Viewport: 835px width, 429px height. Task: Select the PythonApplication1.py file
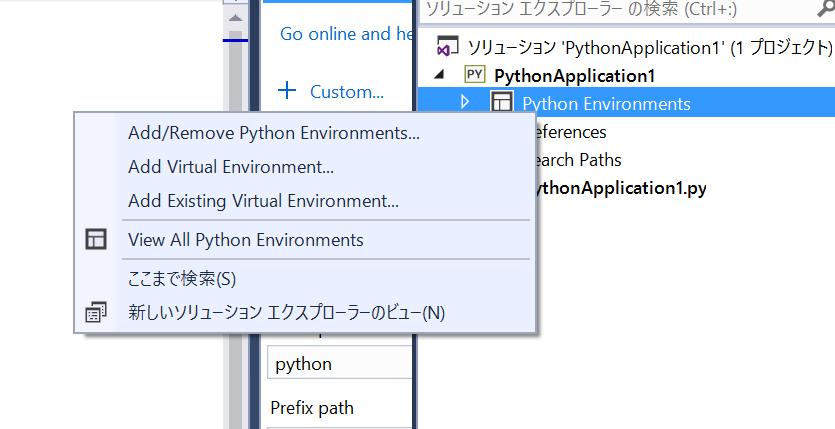[x=621, y=188]
